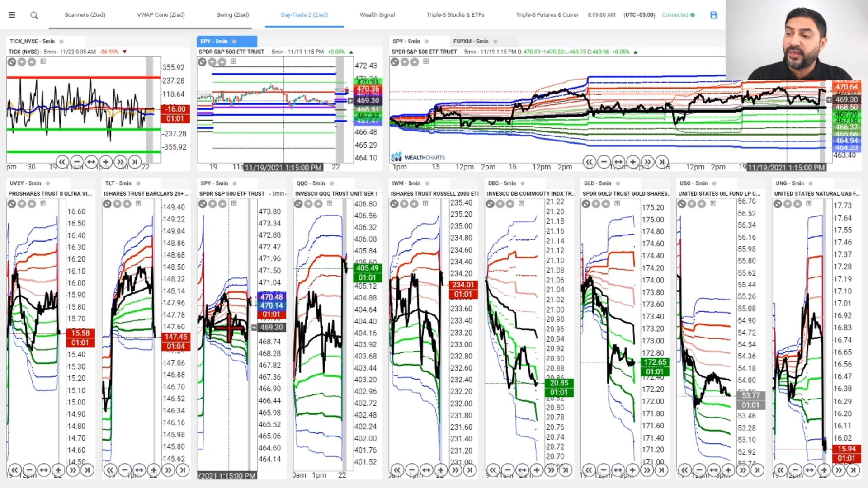Zoom out the TICK NYSE chart

pos(77,161)
